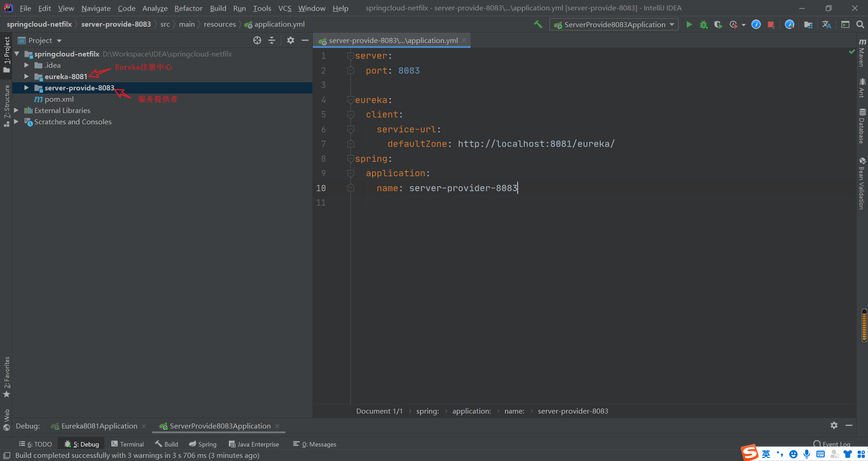
Task: Click the Sogou input method logo
Action: pyautogui.click(x=750, y=452)
